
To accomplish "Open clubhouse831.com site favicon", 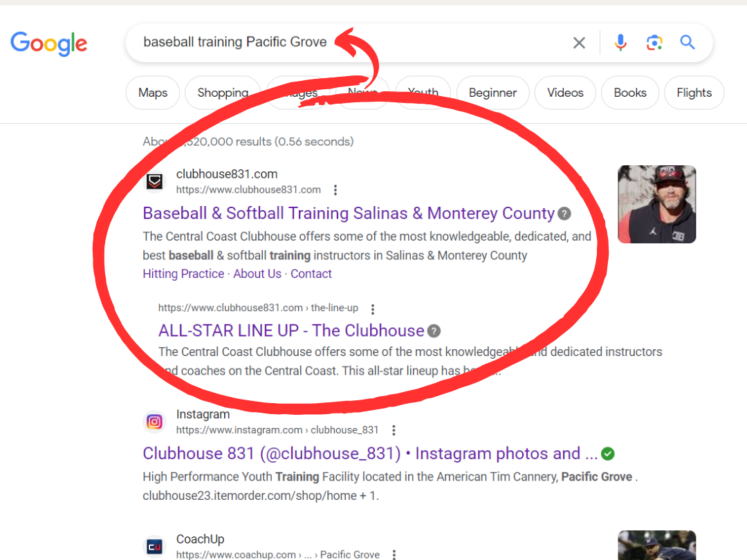I will coord(154,181).
